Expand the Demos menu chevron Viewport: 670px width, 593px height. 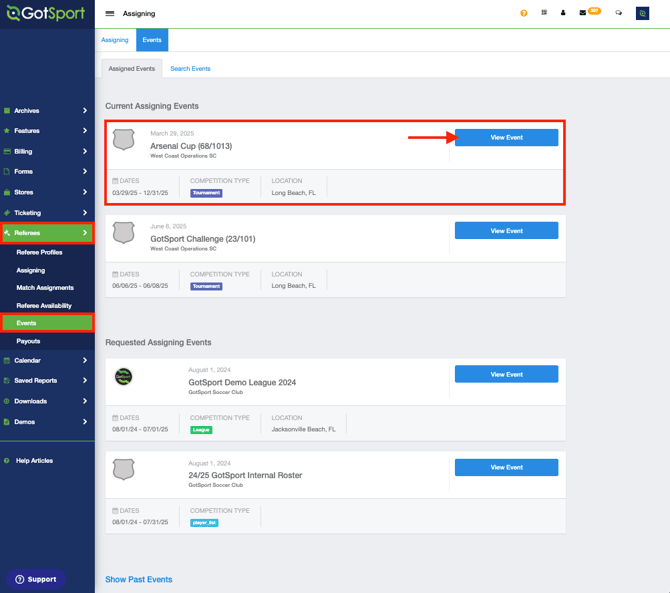[x=85, y=422]
